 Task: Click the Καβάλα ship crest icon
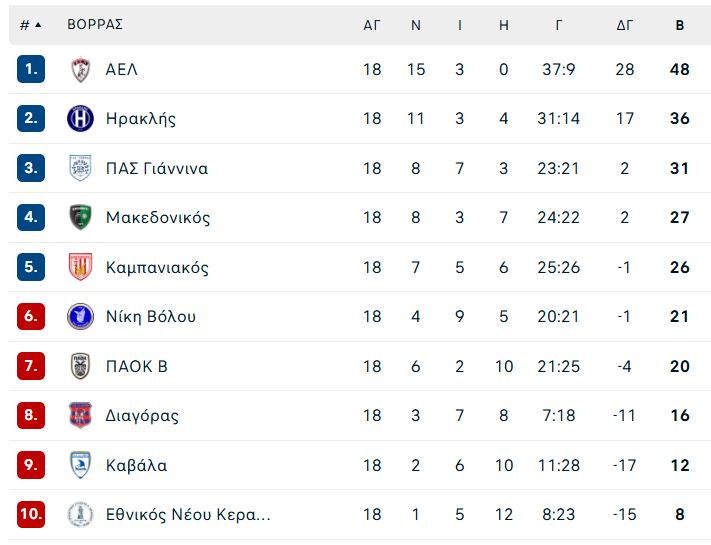[81, 465]
